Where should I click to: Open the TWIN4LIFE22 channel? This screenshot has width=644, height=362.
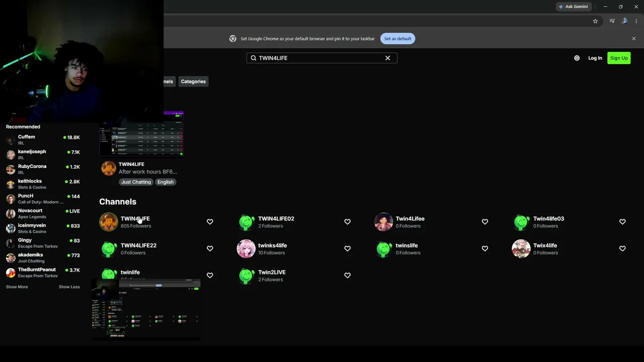click(x=138, y=245)
